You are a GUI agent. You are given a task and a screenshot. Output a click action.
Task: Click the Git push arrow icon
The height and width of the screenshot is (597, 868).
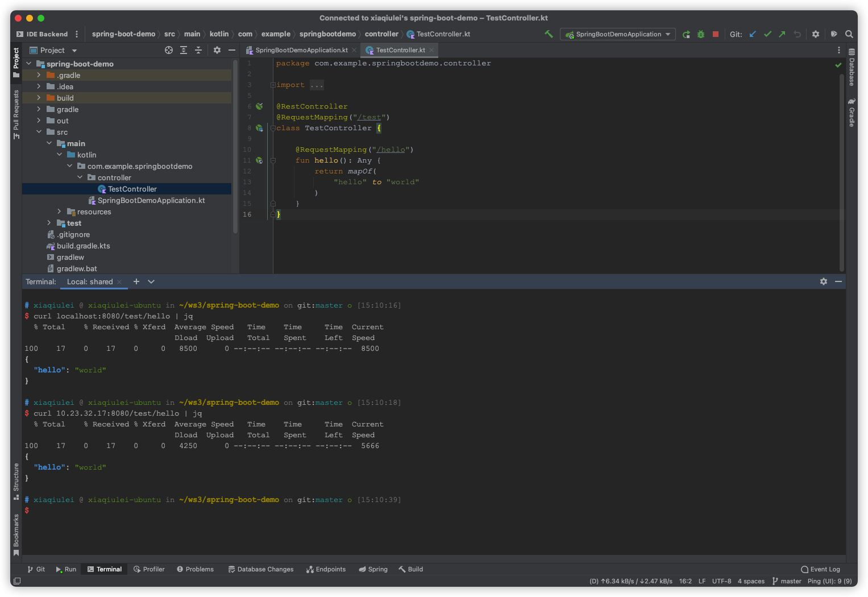click(x=782, y=34)
